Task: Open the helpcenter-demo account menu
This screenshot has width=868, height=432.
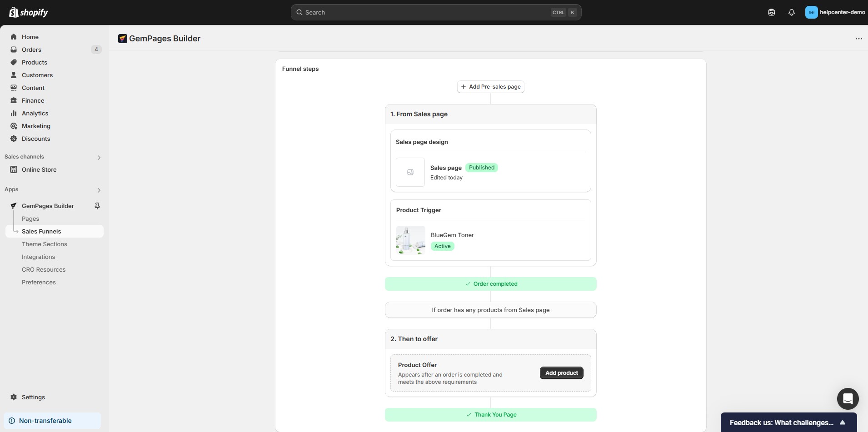Action: click(x=835, y=12)
